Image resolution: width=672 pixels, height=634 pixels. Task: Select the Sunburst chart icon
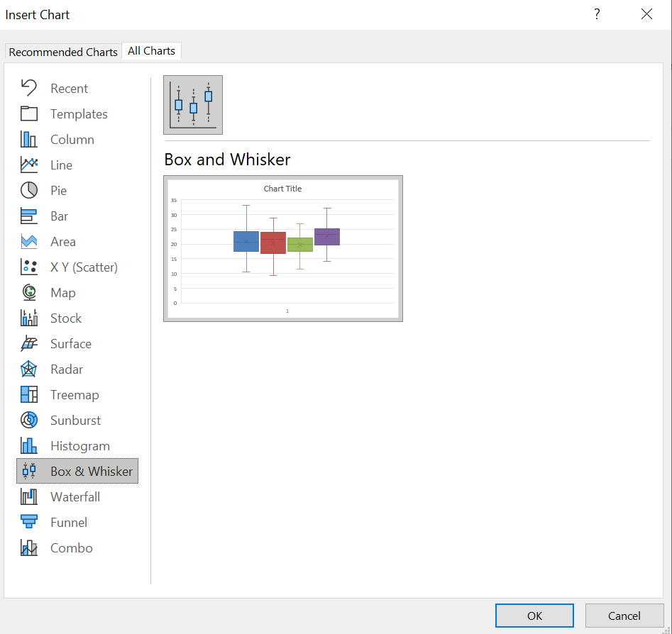coord(28,421)
